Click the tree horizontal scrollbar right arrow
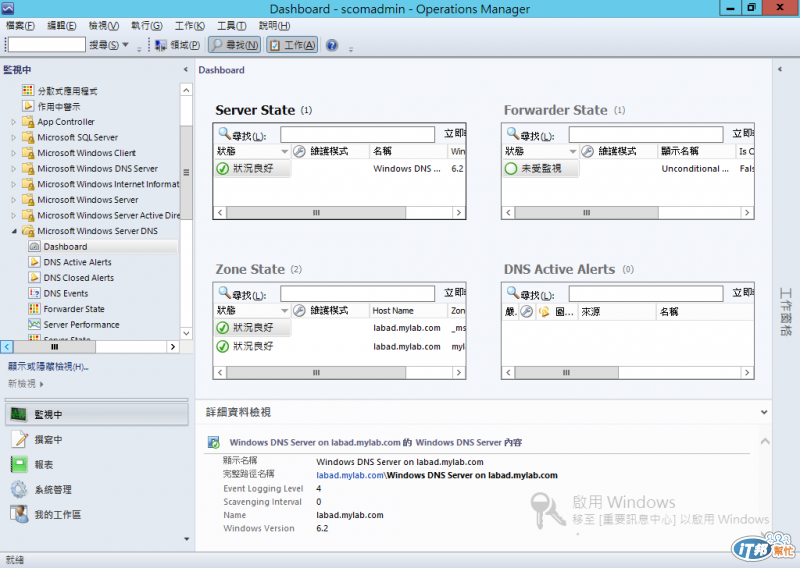 point(172,347)
